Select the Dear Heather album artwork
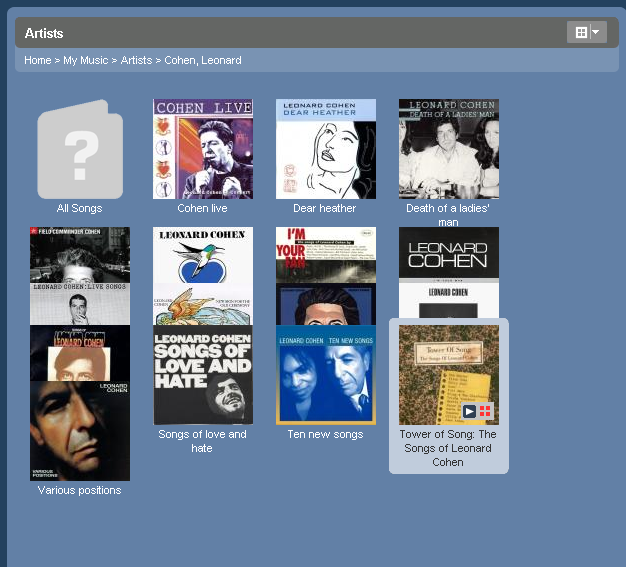Viewport: 626px width, 567px height. (x=325, y=149)
